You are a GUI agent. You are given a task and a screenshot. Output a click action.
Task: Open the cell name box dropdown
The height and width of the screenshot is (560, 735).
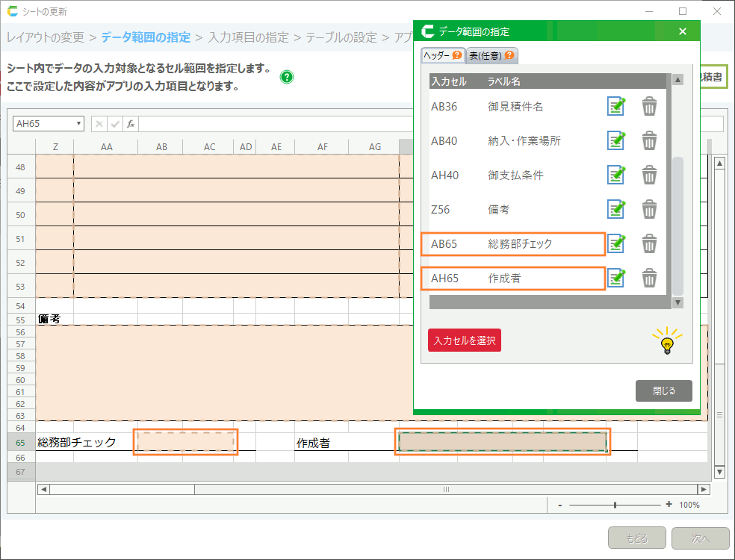[x=79, y=124]
